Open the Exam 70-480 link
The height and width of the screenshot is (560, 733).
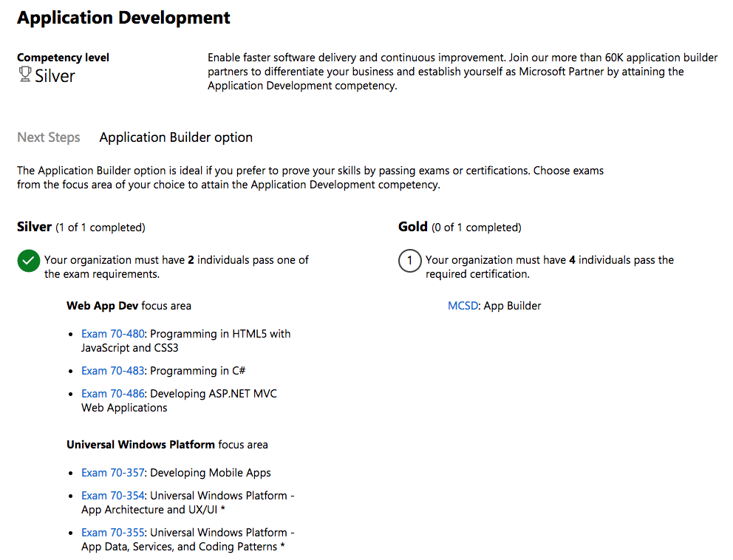click(112, 334)
